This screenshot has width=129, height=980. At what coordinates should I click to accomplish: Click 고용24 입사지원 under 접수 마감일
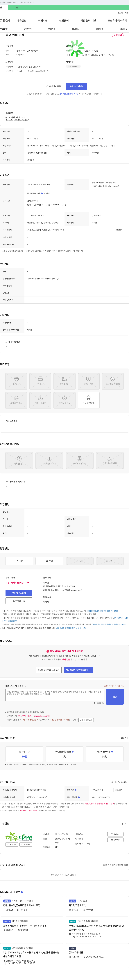pyautogui.click(x=19, y=593)
